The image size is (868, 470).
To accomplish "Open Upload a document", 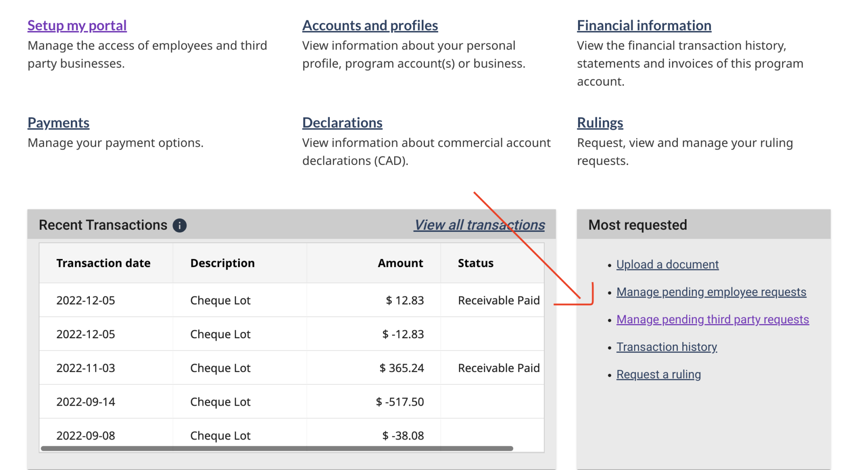I will (667, 264).
